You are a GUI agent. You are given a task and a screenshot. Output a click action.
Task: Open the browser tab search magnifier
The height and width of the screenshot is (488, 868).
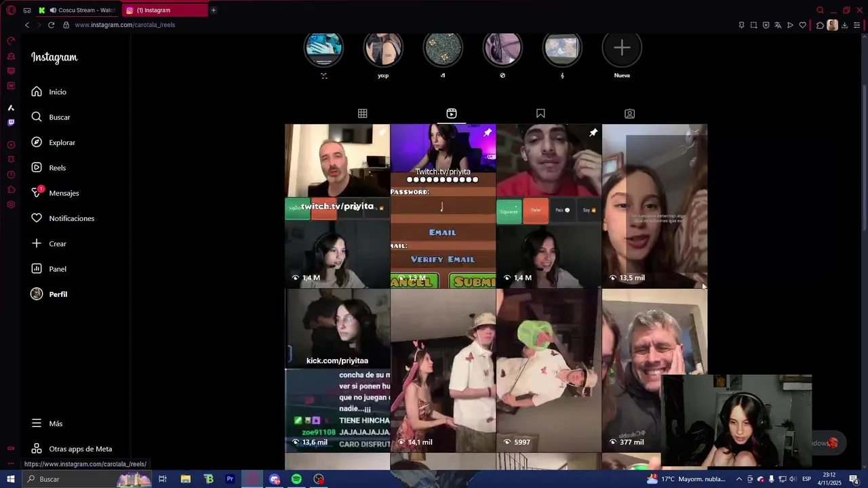pos(820,10)
